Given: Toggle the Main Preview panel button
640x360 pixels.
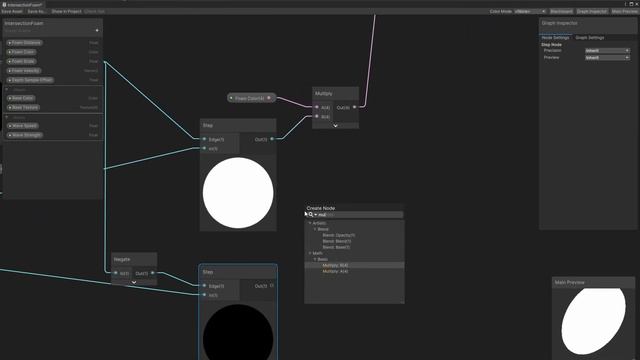Looking at the screenshot, I should click(624, 11).
